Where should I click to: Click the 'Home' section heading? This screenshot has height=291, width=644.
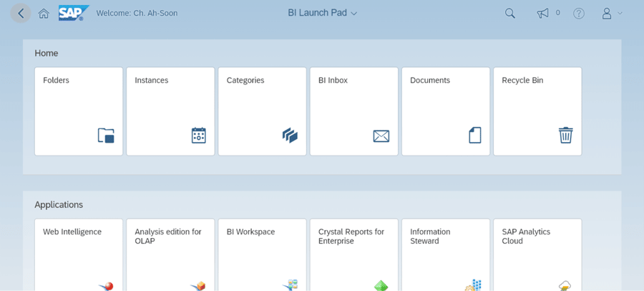47,53
